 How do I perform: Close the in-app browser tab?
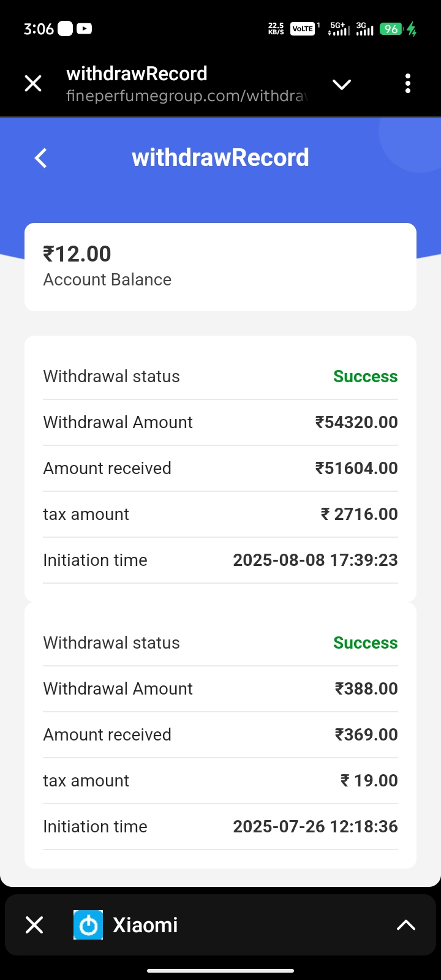pyautogui.click(x=33, y=83)
